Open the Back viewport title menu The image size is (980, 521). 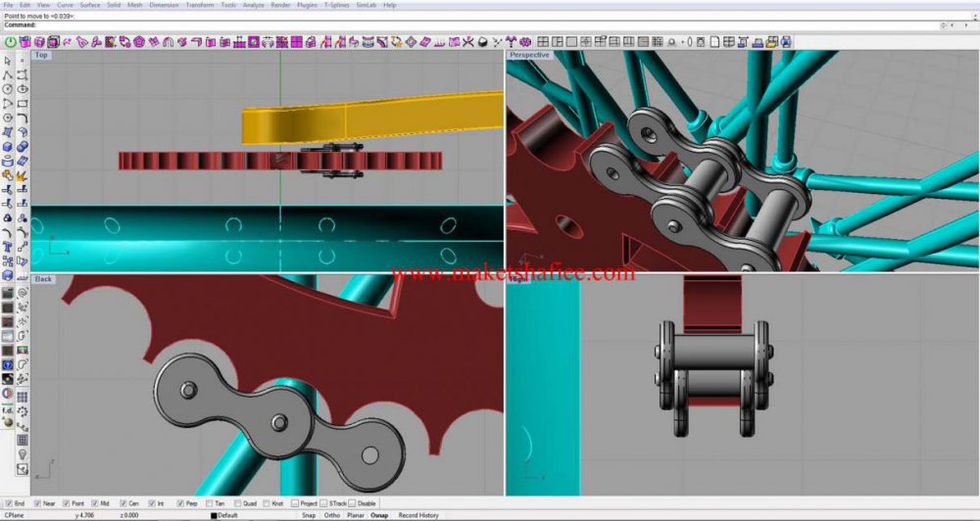point(42,279)
